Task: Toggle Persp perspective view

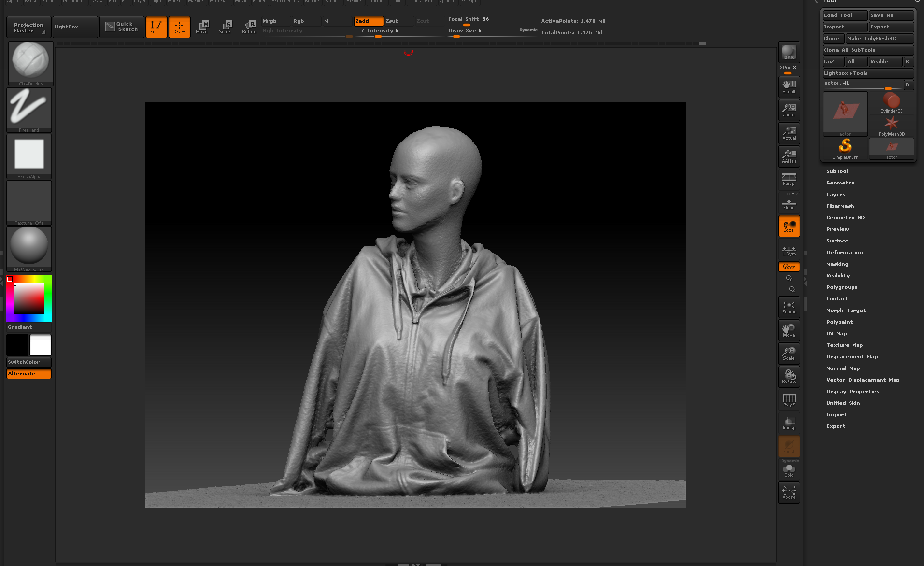Action: pos(789,179)
